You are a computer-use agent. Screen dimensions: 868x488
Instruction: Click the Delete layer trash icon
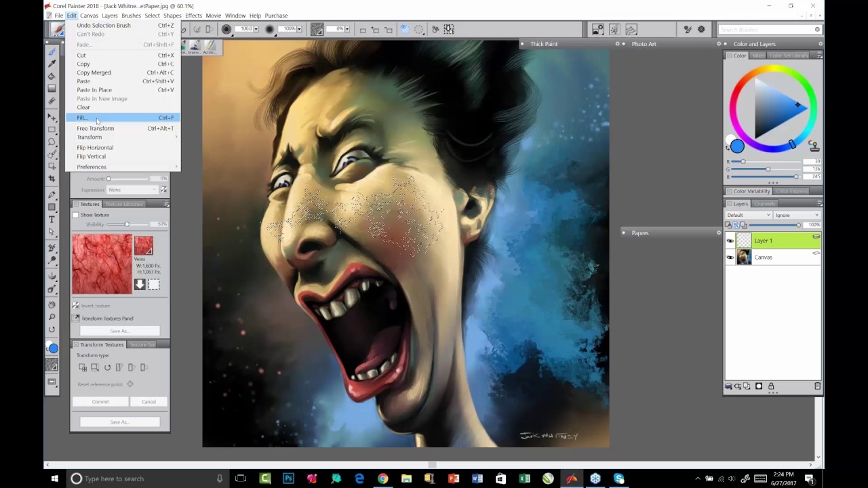(817, 386)
